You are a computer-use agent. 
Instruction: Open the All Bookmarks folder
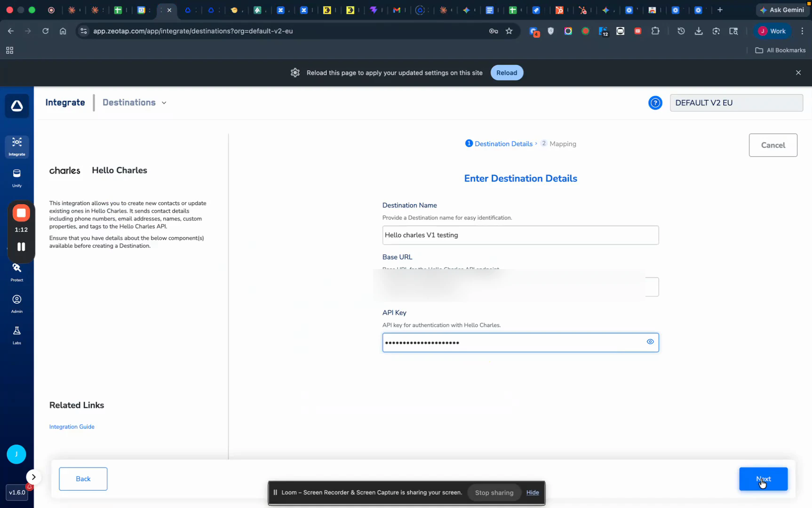(x=780, y=50)
